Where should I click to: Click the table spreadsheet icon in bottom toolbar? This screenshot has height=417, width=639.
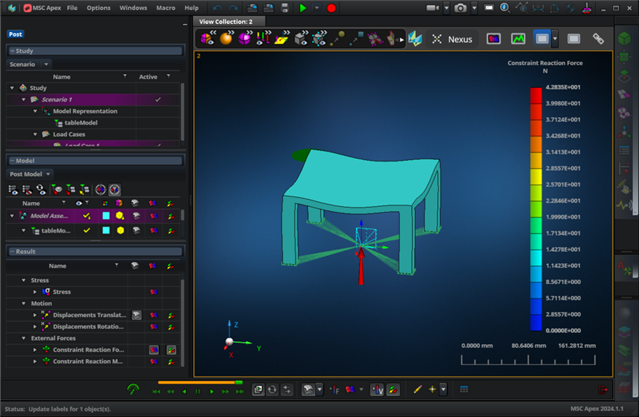tap(464, 389)
